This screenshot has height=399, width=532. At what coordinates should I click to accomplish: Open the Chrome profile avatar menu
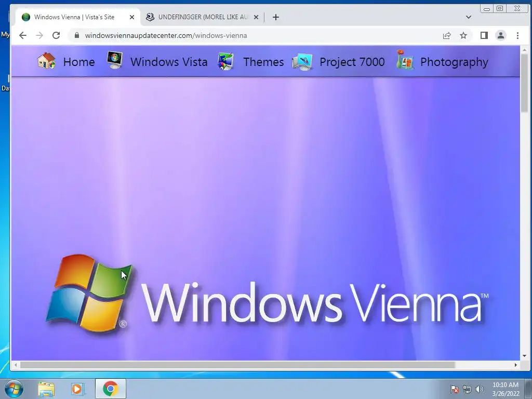coord(501,35)
